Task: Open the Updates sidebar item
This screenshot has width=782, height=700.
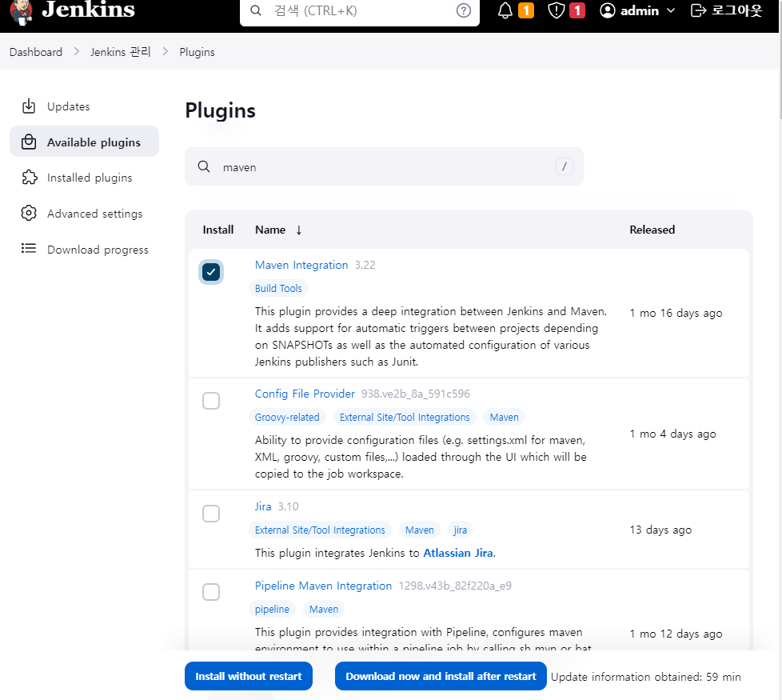Action: [x=84, y=106]
